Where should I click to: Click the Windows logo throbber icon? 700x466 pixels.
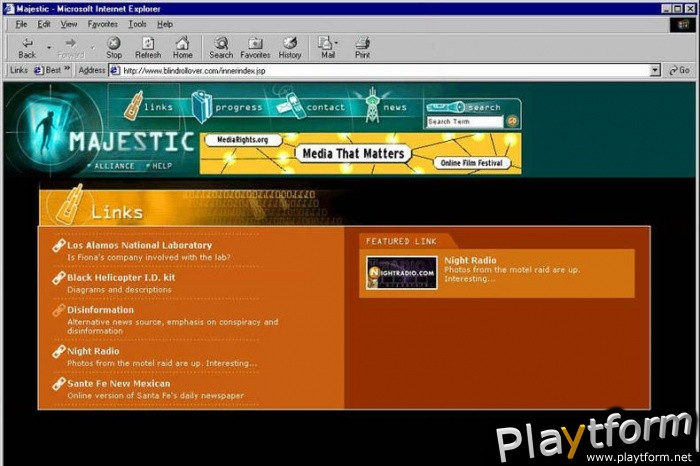(x=683, y=25)
